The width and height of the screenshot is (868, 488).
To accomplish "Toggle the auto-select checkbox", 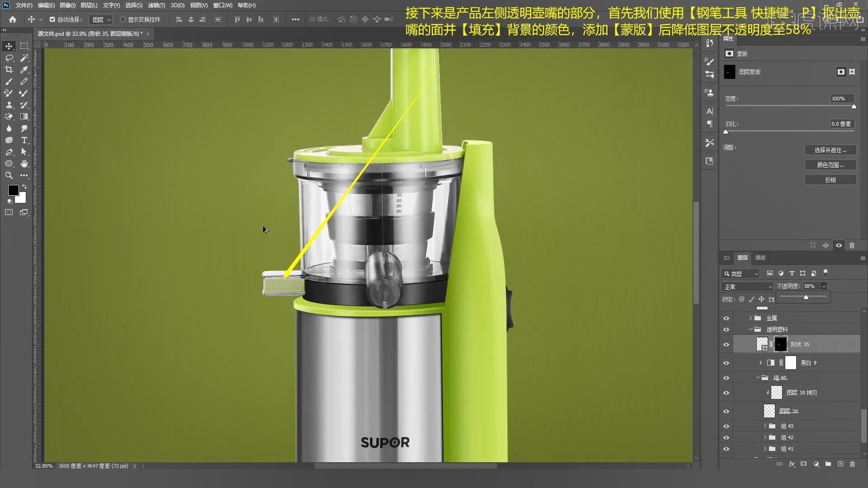I will click(x=52, y=19).
